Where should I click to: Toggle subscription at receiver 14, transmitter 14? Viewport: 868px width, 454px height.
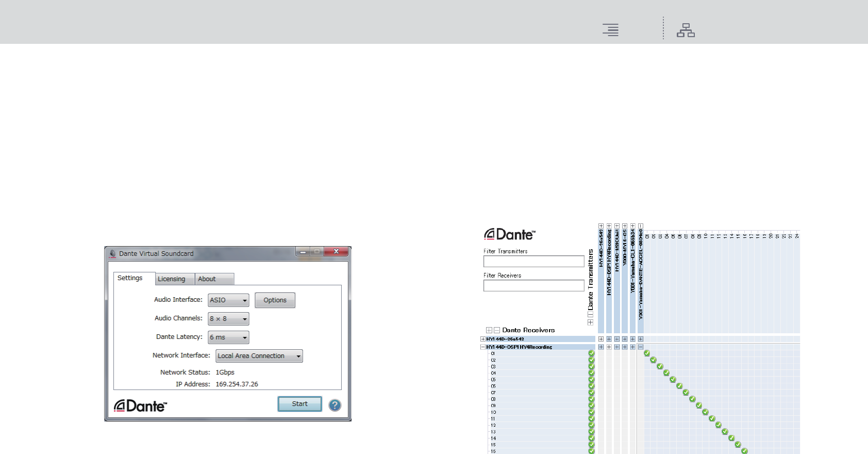coord(731,438)
